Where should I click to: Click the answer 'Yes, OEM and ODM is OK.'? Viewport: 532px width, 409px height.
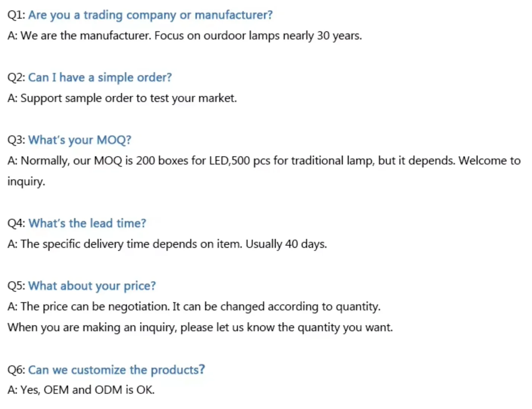click(81, 390)
